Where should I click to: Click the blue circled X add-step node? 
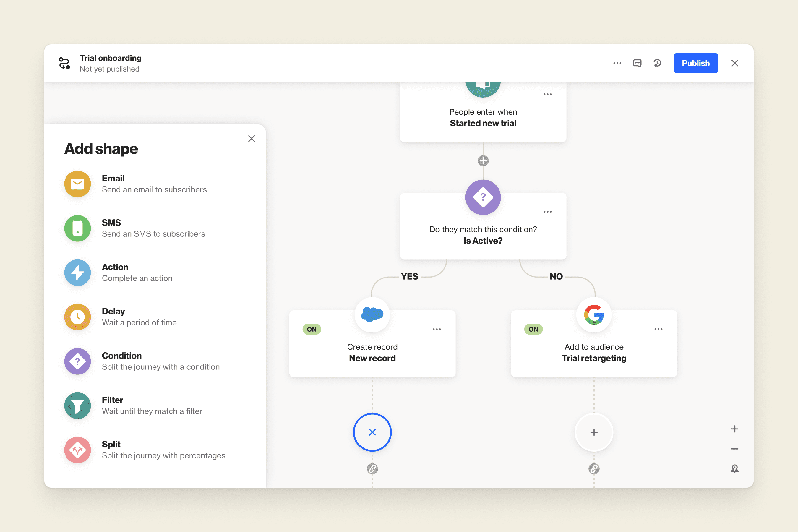(x=372, y=432)
